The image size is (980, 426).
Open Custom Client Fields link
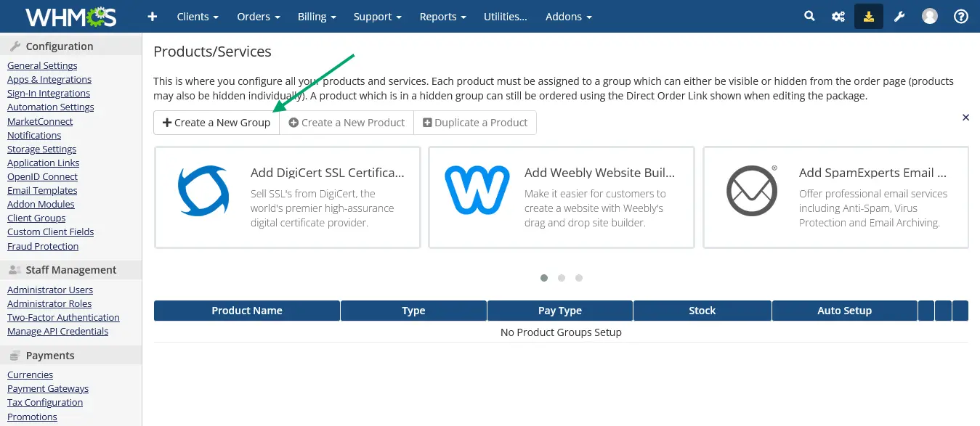coord(50,232)
